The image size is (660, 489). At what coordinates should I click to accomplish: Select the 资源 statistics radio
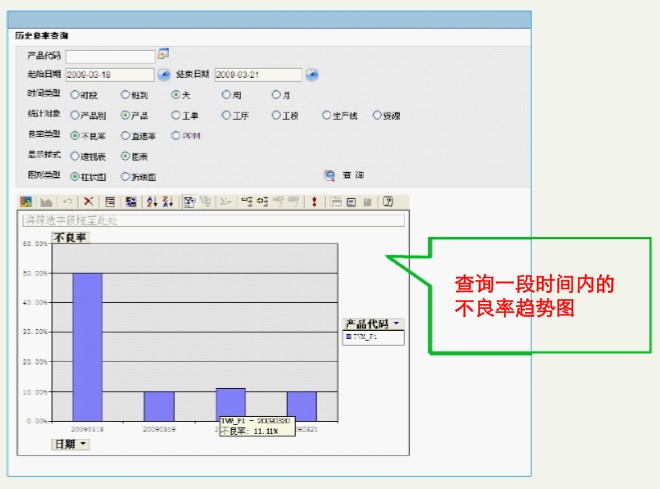(377, 115)
